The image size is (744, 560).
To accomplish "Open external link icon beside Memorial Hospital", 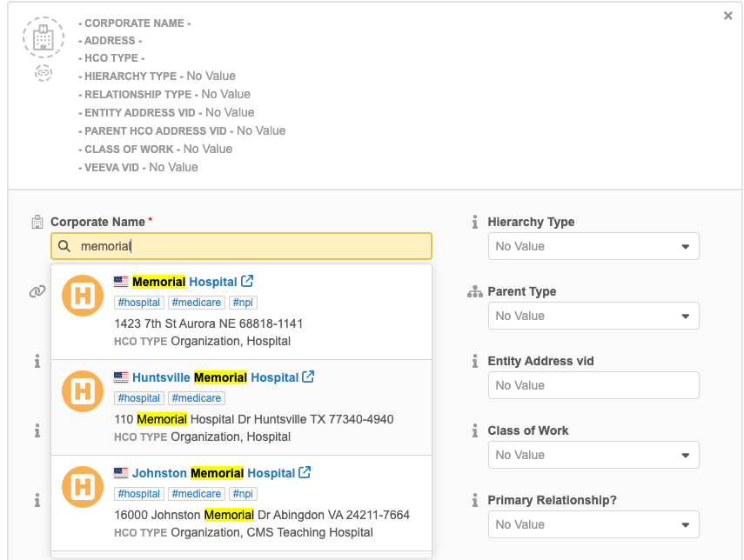I will (247, 282).
